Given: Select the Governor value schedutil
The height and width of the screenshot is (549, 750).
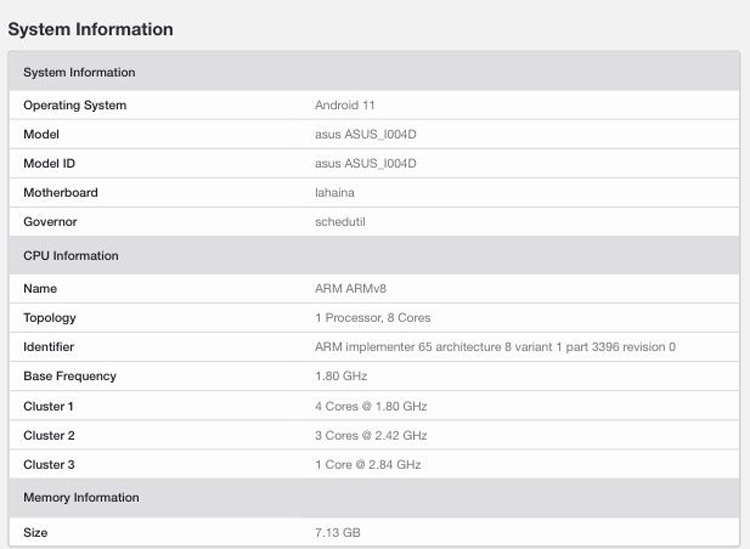Looking at the screenshot, I should point(340,221).
